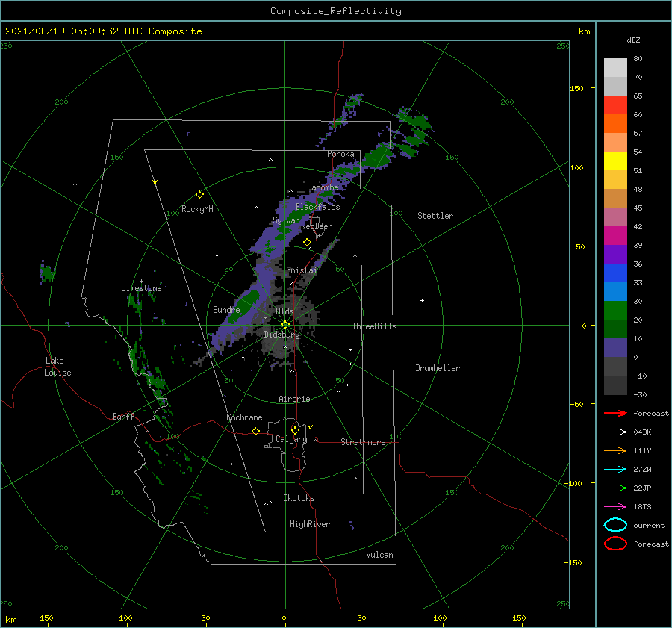
Task: Click the Didsbury town label
Action: (x=281, y=335)
